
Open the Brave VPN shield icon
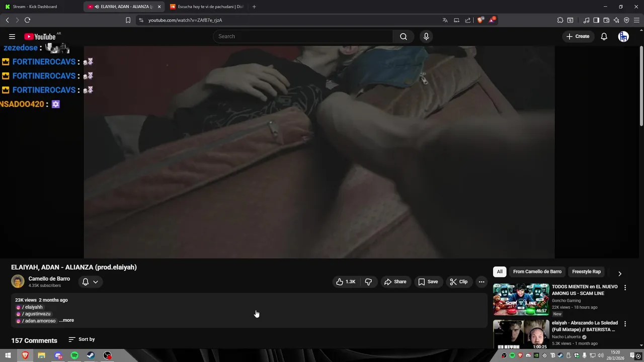(626, 20)
